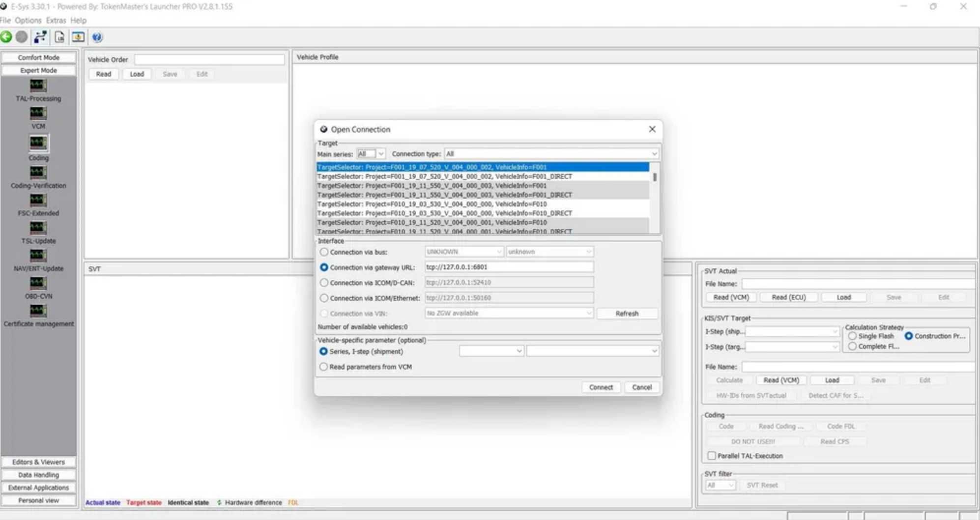Open the Certificate management module icon

pyautogui.click(x=38, y=311)
